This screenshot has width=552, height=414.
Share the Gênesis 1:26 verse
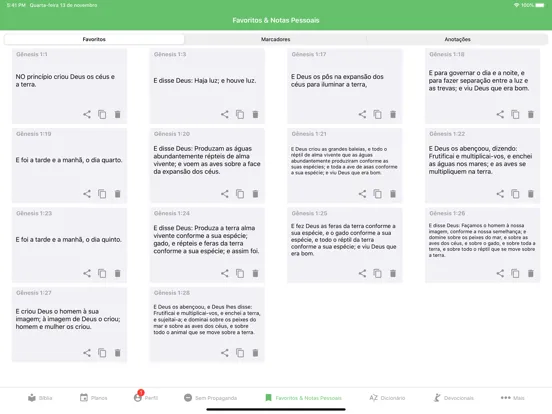tap(500, 273)
